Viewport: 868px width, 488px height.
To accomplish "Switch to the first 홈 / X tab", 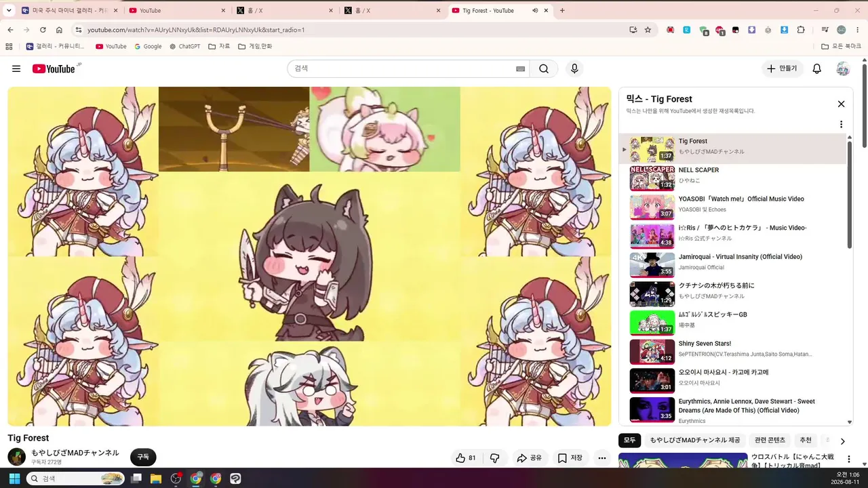I will [x=285, y=10].
